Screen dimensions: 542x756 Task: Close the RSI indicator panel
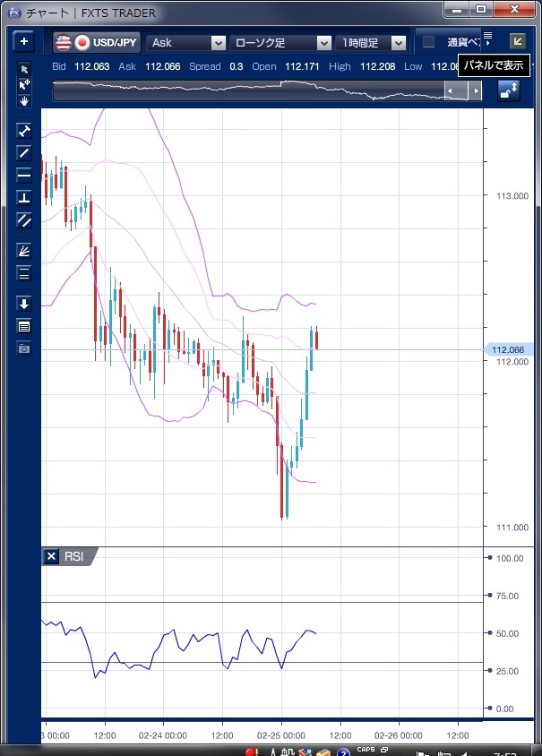(51, 556)
